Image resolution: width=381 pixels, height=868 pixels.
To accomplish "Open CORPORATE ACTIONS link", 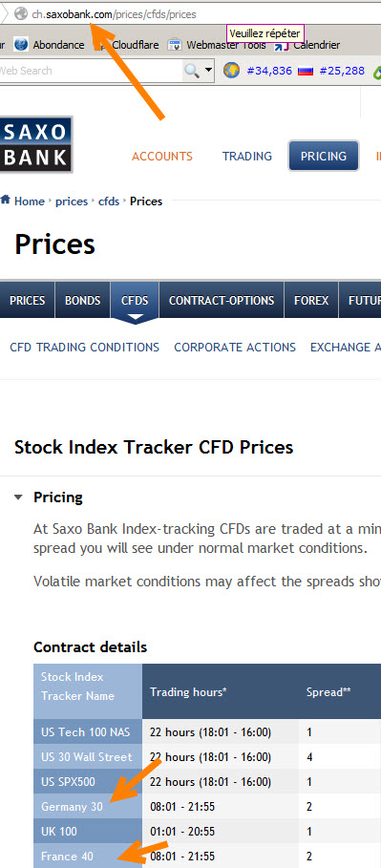I will click(x=235, y=347).
